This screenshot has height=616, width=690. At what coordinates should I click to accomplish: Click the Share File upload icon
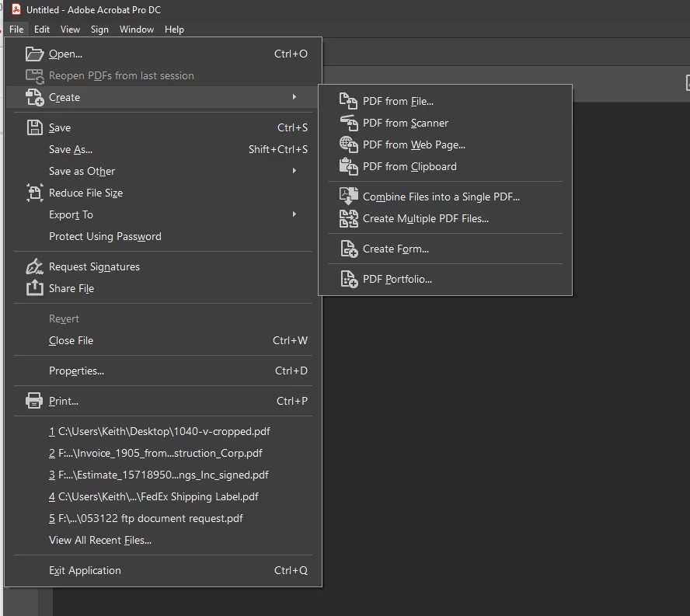click(34, 287)
